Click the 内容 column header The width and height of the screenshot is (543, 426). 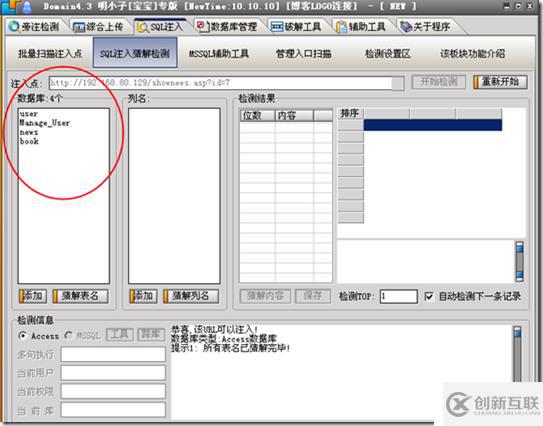pos(294,115)
